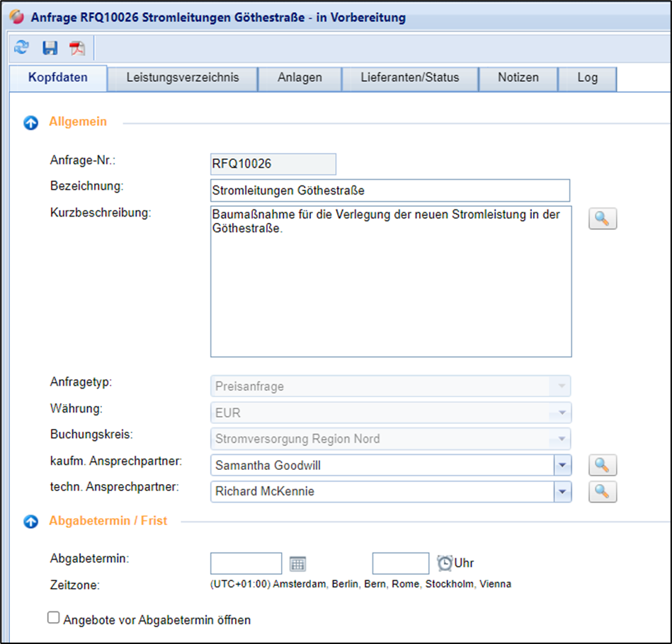Save the request with floppy disk icon
672x644 pixels.
pyautogui.click(x=50, y=47)
